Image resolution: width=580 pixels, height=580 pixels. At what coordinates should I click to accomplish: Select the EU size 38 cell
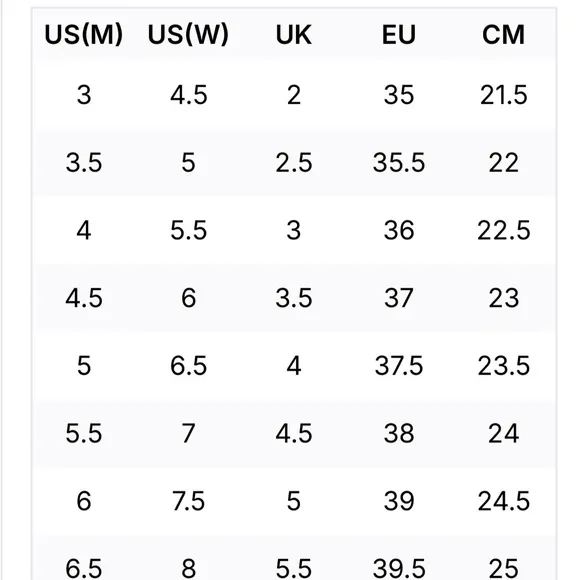[x=399, y=434]
